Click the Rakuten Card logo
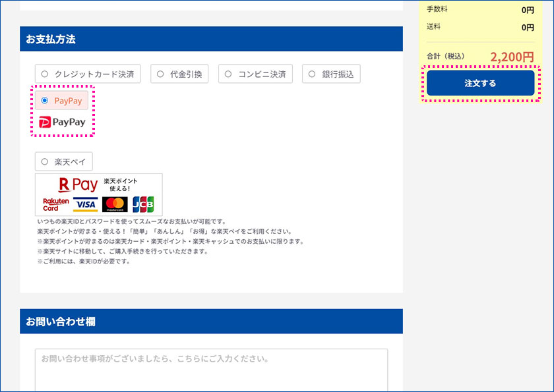This screenshot has height=392, width=554. 56,205
